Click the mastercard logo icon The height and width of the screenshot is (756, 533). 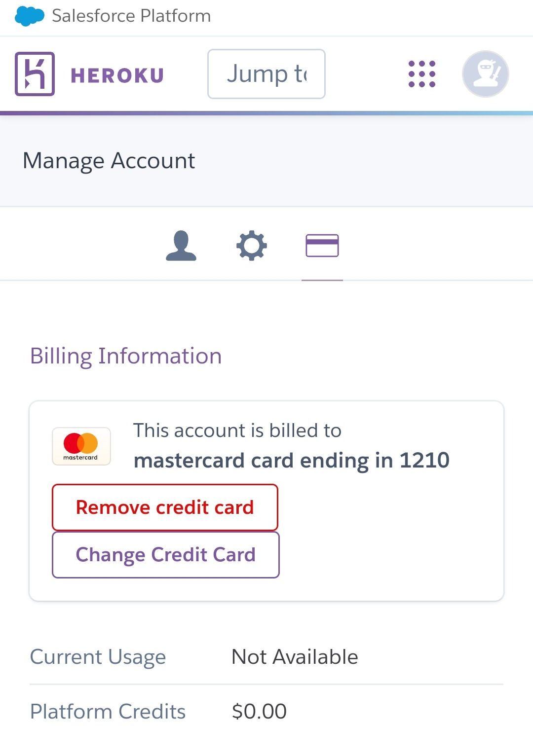click(81, 446)
